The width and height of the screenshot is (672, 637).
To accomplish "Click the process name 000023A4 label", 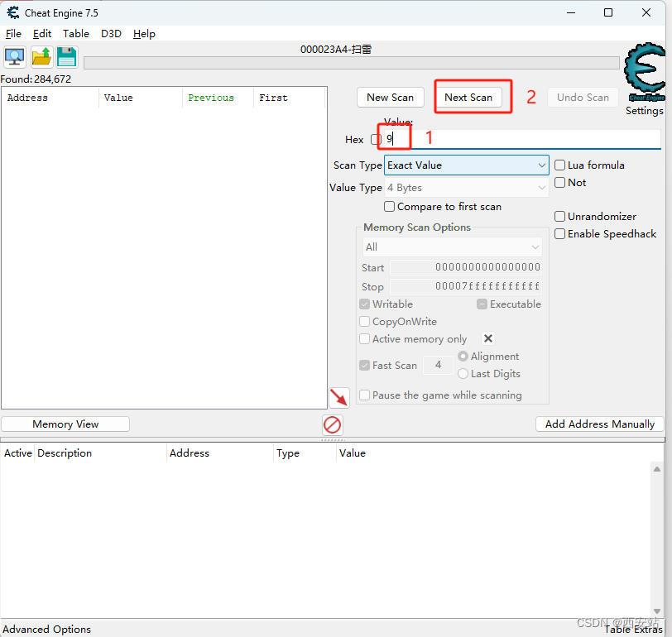I will click(336, 50).
